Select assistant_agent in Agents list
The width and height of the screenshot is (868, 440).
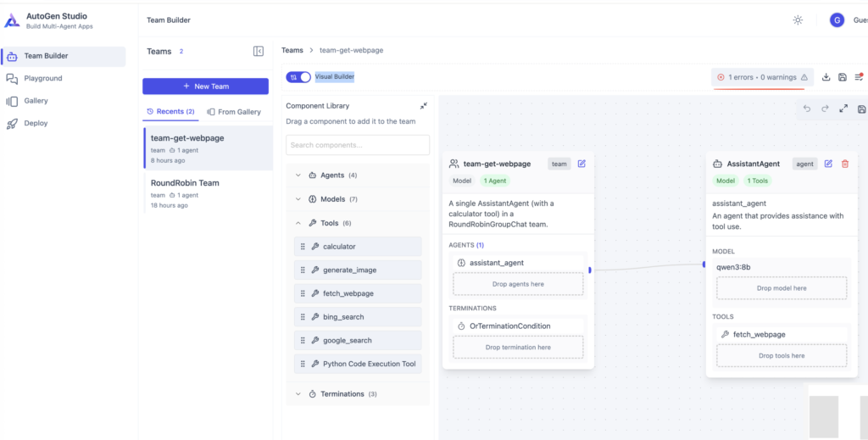[518, 263]
